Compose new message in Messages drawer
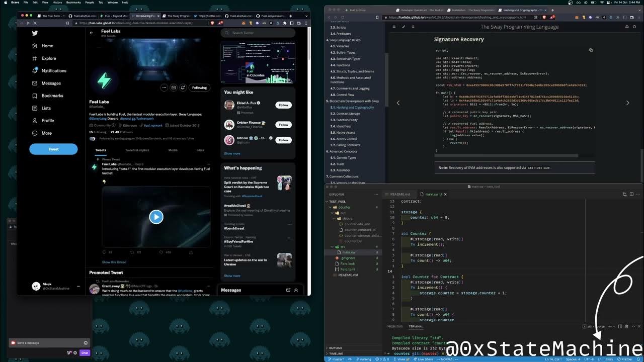Screen dimensions: 644x362 pyautogui.click(x=288, y=290)
